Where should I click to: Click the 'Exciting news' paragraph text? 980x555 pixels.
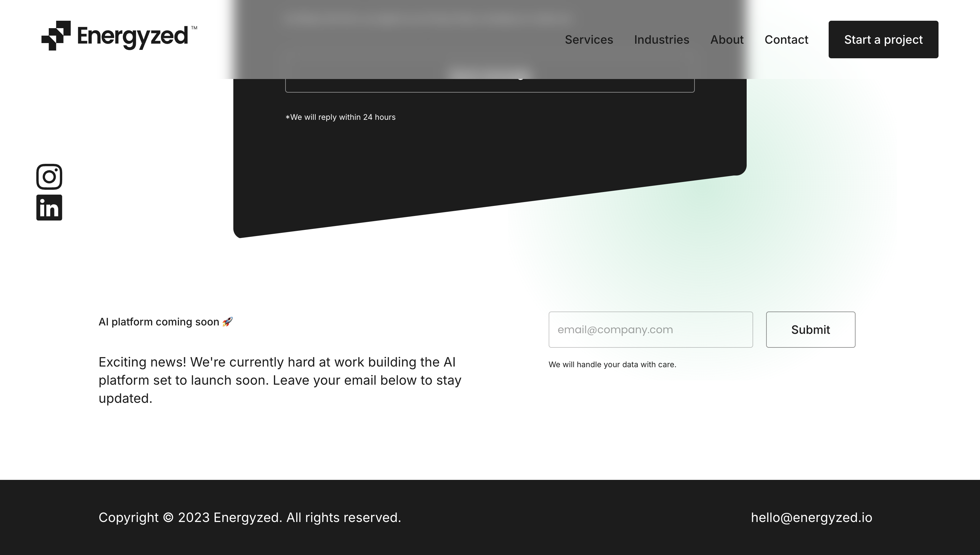click(280, 380)
